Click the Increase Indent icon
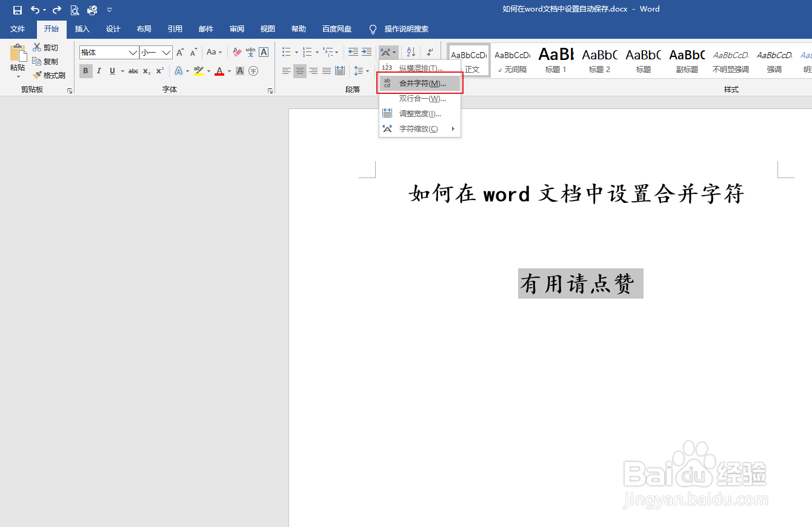This screenshot has width=812, height=527. point(367,53)
